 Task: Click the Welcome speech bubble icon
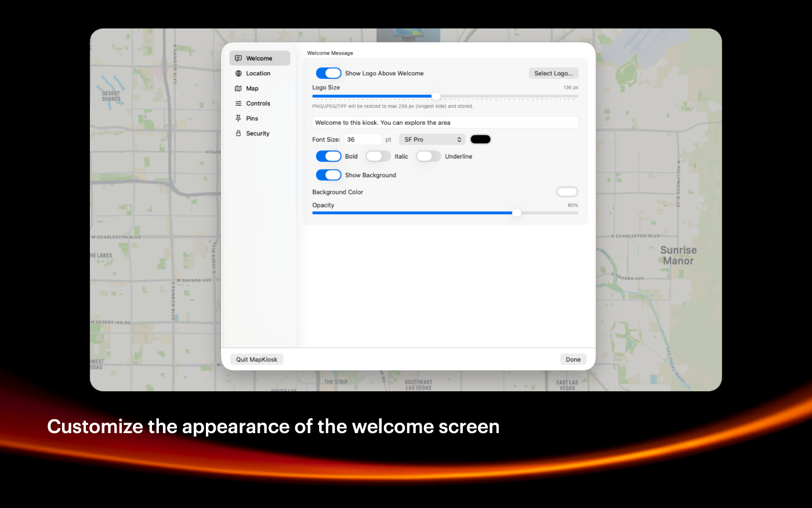[x=238, y=59]
